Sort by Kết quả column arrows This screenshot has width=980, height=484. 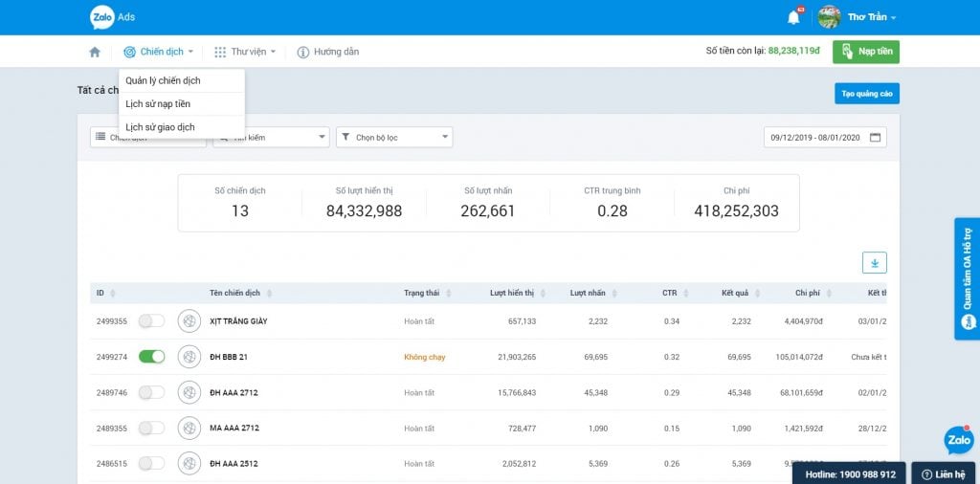758,294
